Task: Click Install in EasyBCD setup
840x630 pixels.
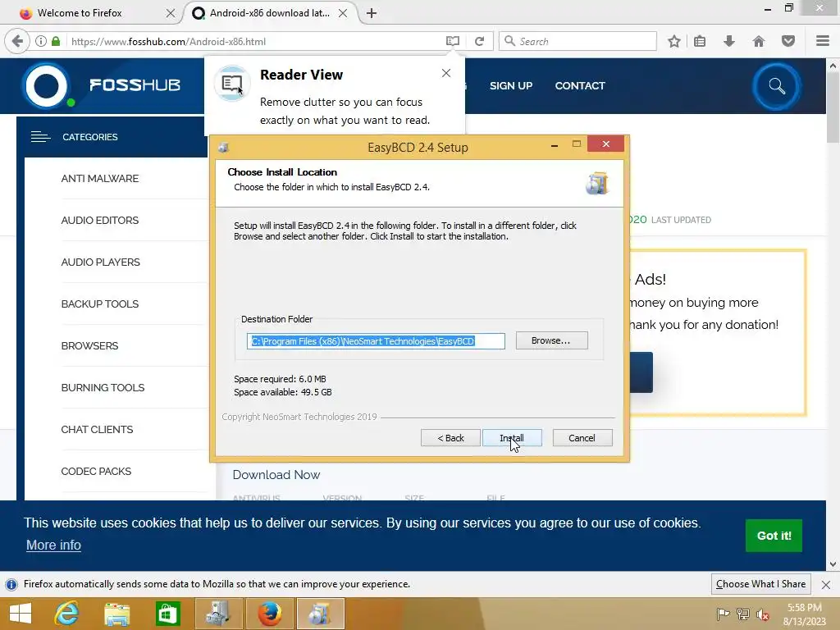Action: point(512,438)
